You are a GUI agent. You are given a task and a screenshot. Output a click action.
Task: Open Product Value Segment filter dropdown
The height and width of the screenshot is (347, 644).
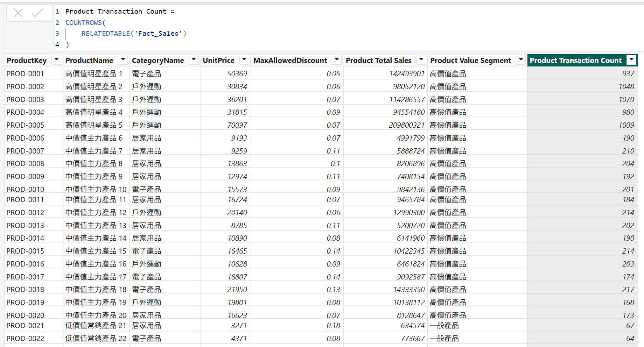coord(521,59)
